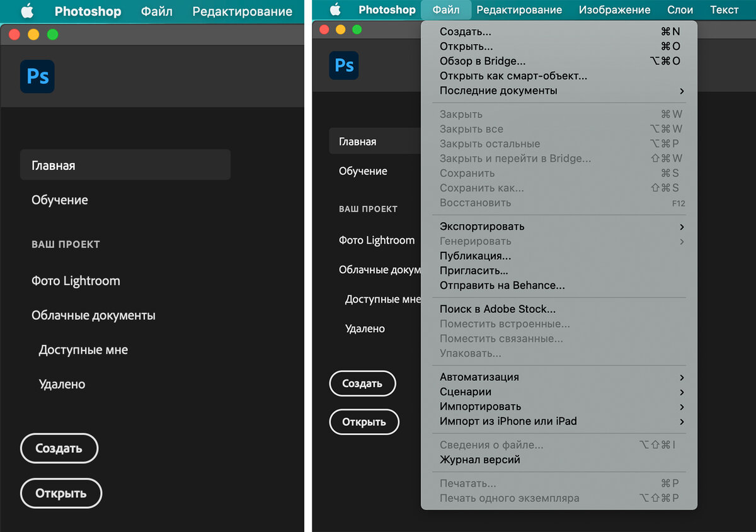
Task: Click the ВАШ ПРОЕКТ heading near Файл dropdown
Action: 368,209
